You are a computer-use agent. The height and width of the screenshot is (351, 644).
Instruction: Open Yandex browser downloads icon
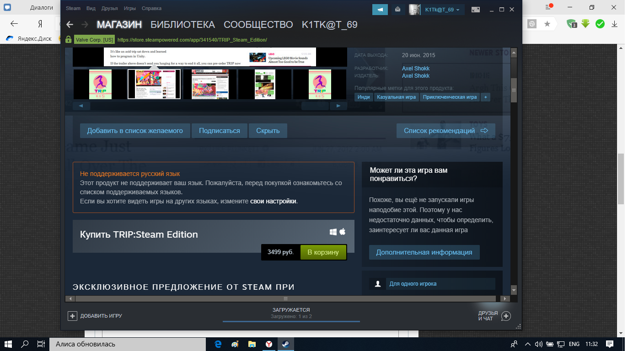[x=615, y=24]
